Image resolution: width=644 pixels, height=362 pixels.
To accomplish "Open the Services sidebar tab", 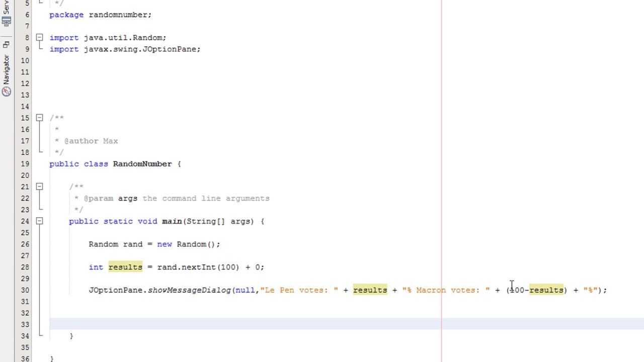I will 6,14.
